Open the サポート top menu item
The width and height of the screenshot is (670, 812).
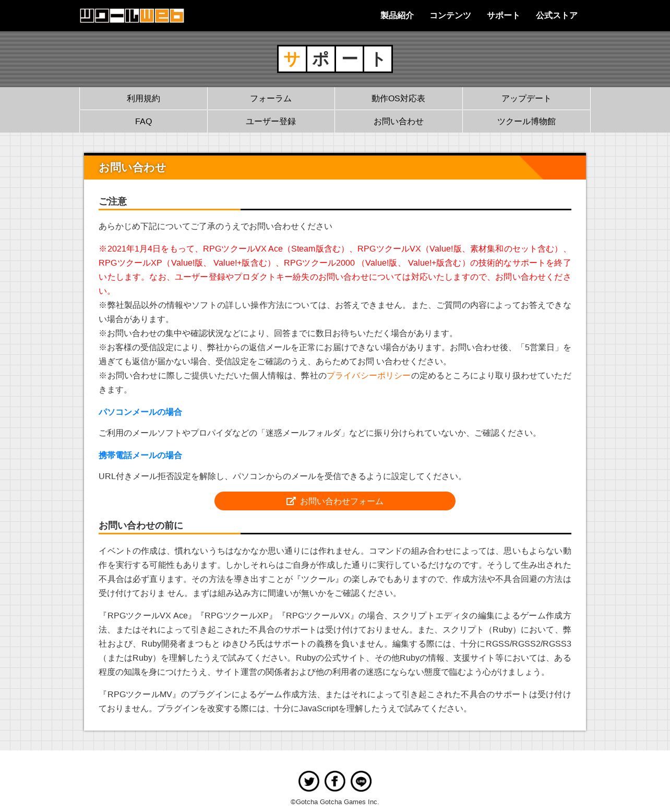[x=504, y=16]
